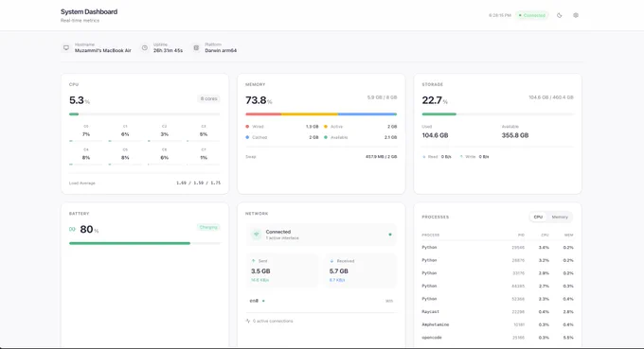The height and width of the screenshot is (349, 644).
Task: Click the System Dashboard title
Action: tap(89, 11)
